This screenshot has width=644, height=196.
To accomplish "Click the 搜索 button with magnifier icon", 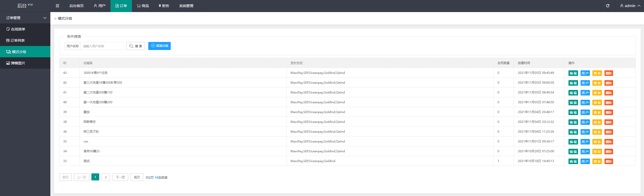I will [135, 46].
